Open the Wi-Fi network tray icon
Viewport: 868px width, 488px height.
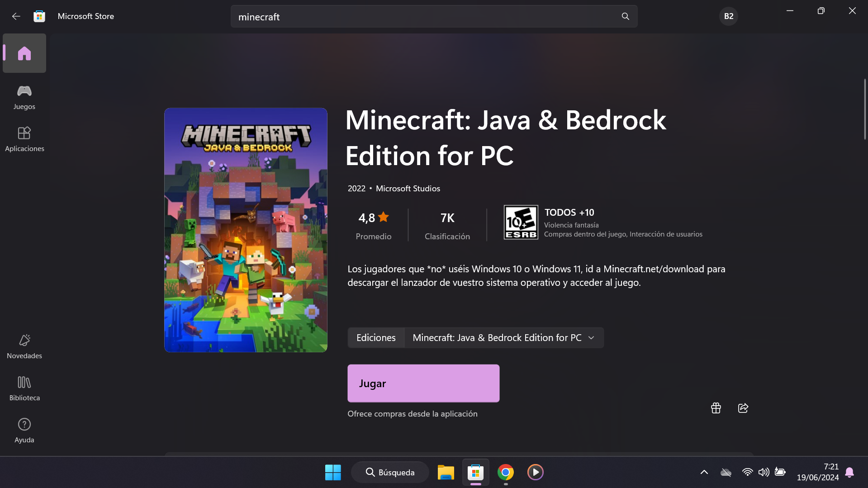[747, 472]
